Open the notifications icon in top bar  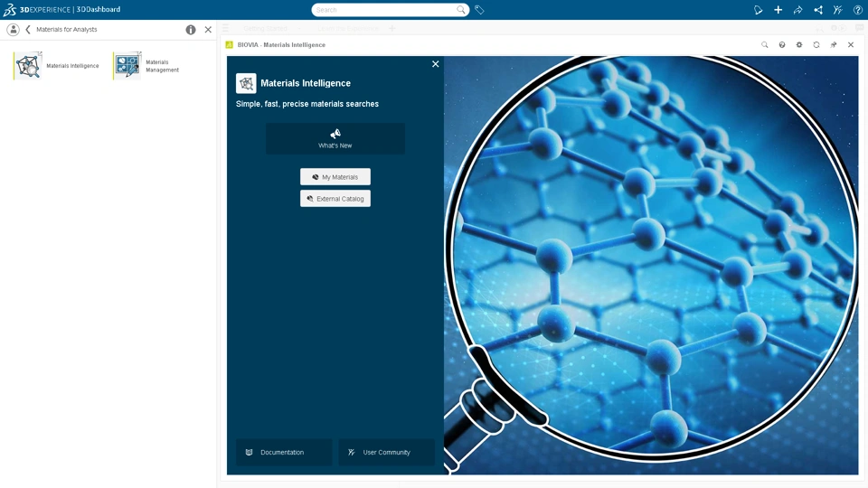758,10
